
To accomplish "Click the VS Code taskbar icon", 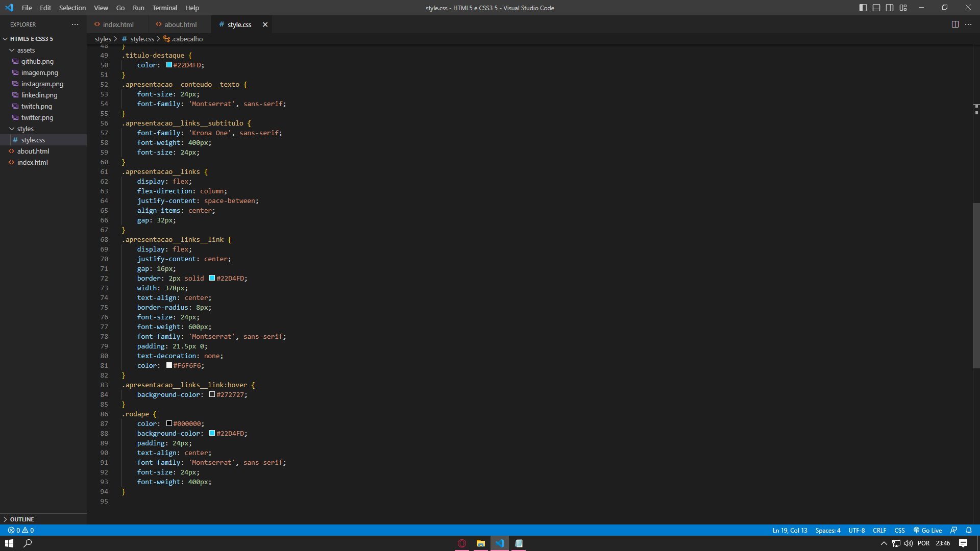I will click(x=500, y=543).
